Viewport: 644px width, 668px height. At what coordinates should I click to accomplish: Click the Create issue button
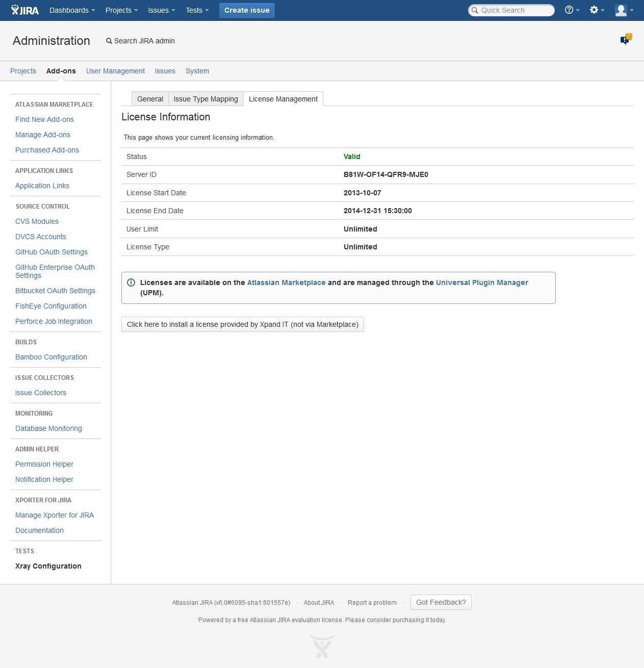tap(247, 10)
